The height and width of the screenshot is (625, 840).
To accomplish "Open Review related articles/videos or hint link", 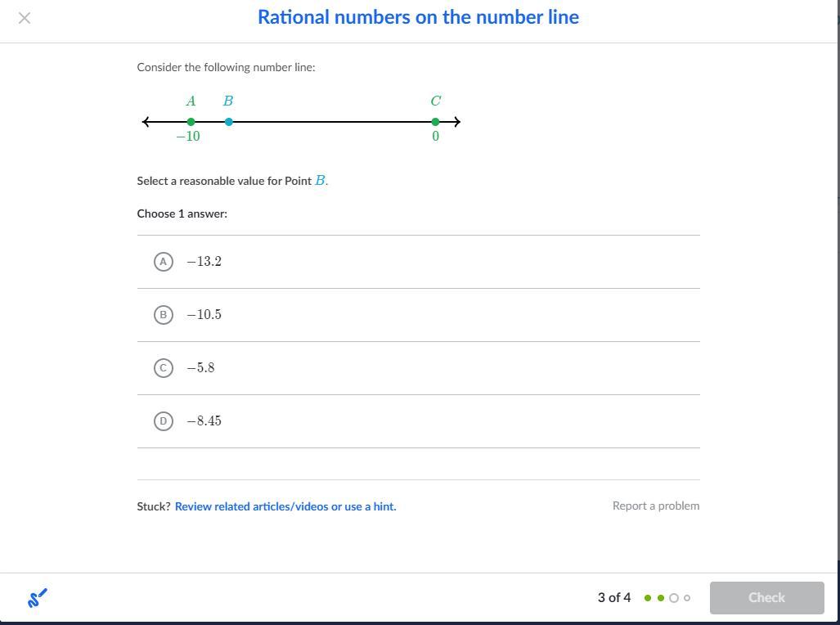I will point(285,506).
